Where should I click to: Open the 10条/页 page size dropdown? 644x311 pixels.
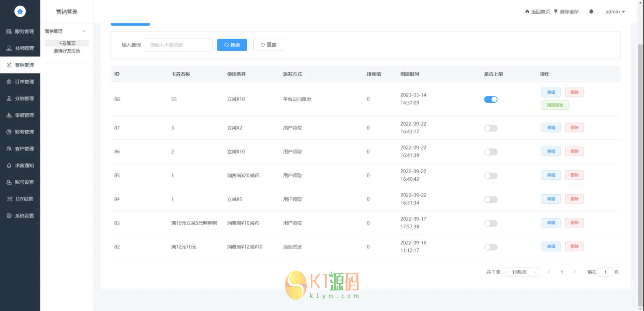[522, 272]
